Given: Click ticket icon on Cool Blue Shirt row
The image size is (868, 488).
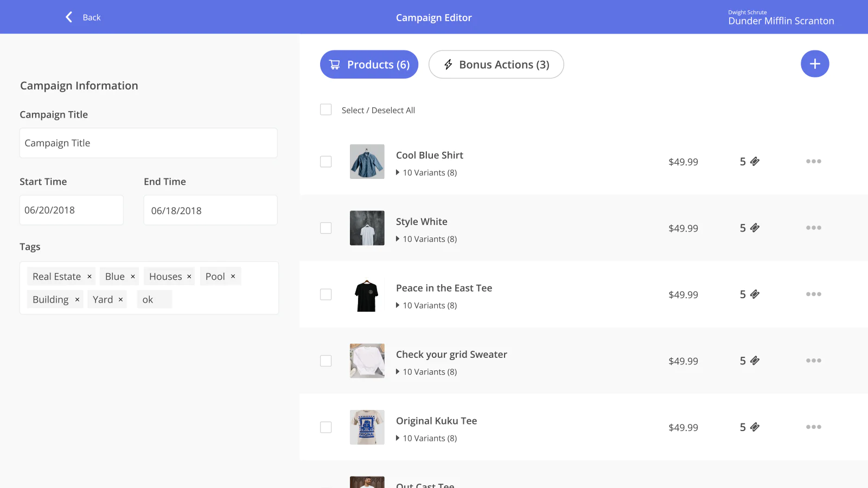Looking at the screenshot, I should (755, 162).
